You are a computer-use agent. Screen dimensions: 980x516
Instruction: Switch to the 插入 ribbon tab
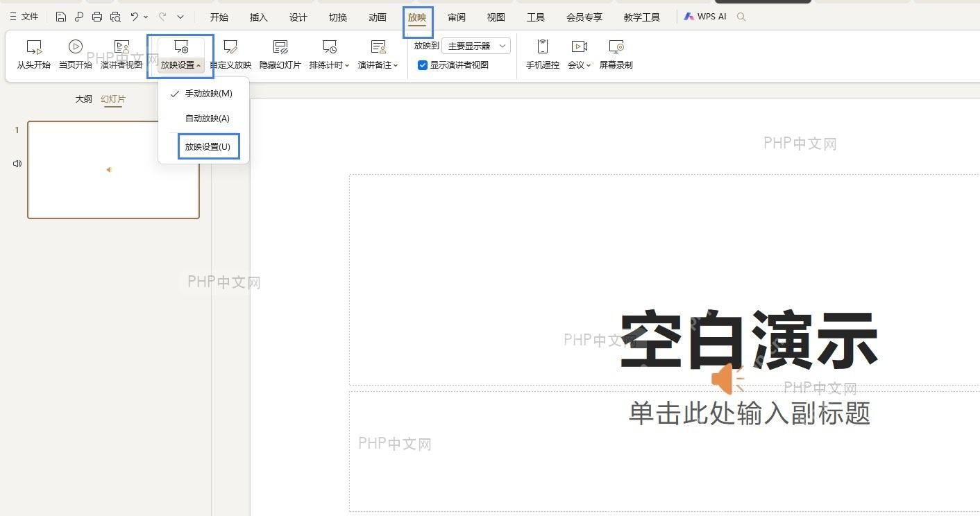[x=258, y=17]
